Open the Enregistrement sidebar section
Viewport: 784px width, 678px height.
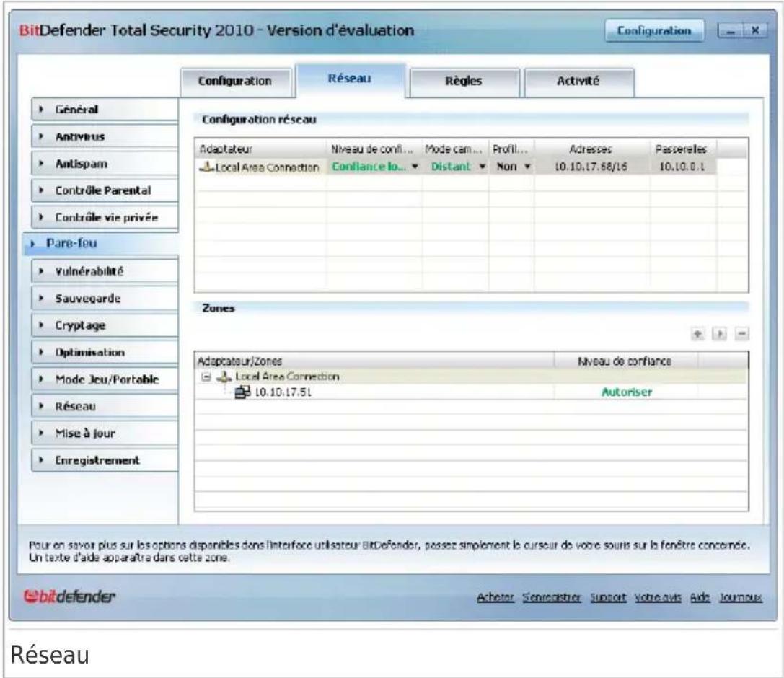(105, 460)
